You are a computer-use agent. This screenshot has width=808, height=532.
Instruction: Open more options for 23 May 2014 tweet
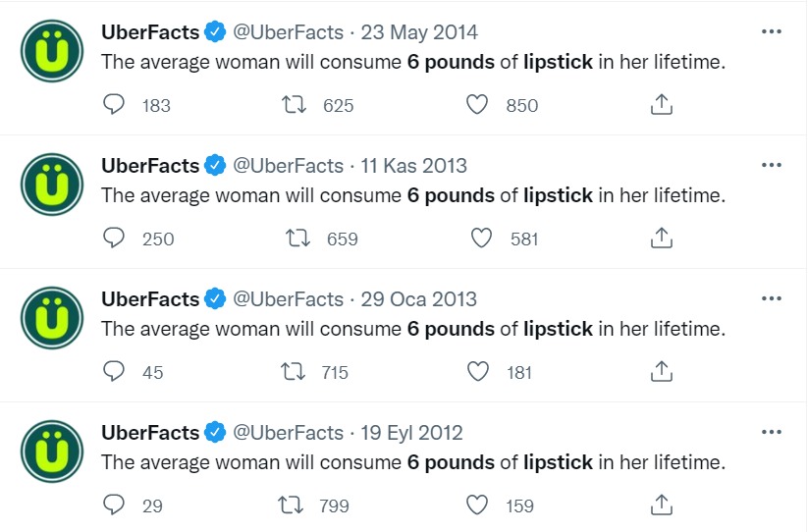point(772,31)
